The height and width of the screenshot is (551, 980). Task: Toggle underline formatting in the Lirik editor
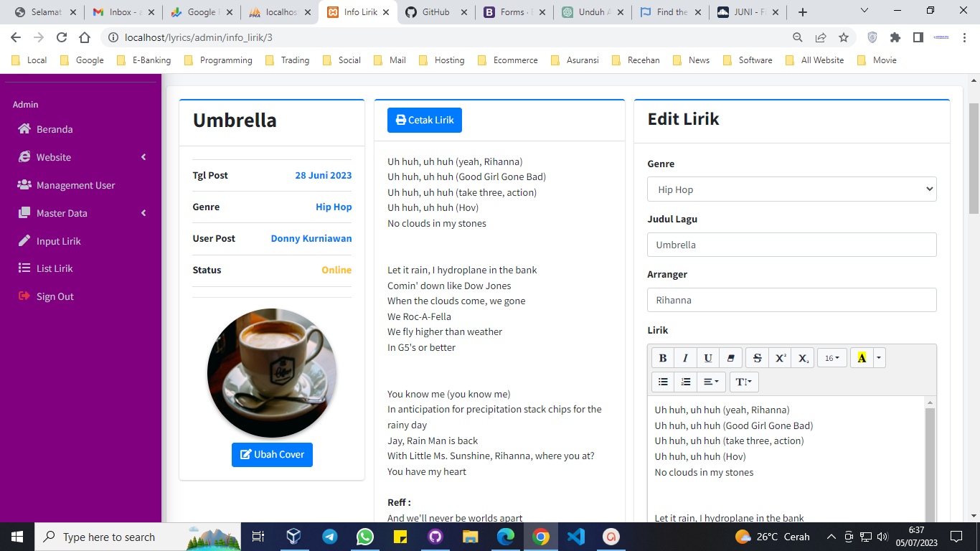point(708,358)
